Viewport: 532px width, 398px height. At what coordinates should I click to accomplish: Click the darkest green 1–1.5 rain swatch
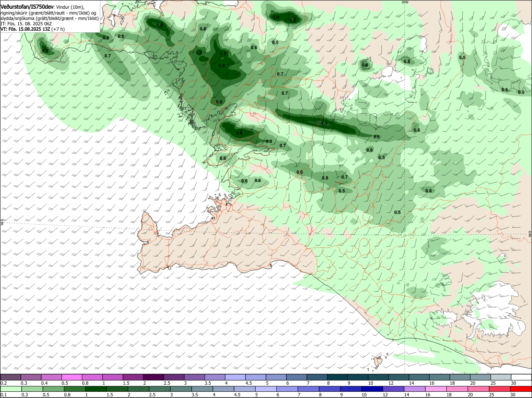pos(96,389)
